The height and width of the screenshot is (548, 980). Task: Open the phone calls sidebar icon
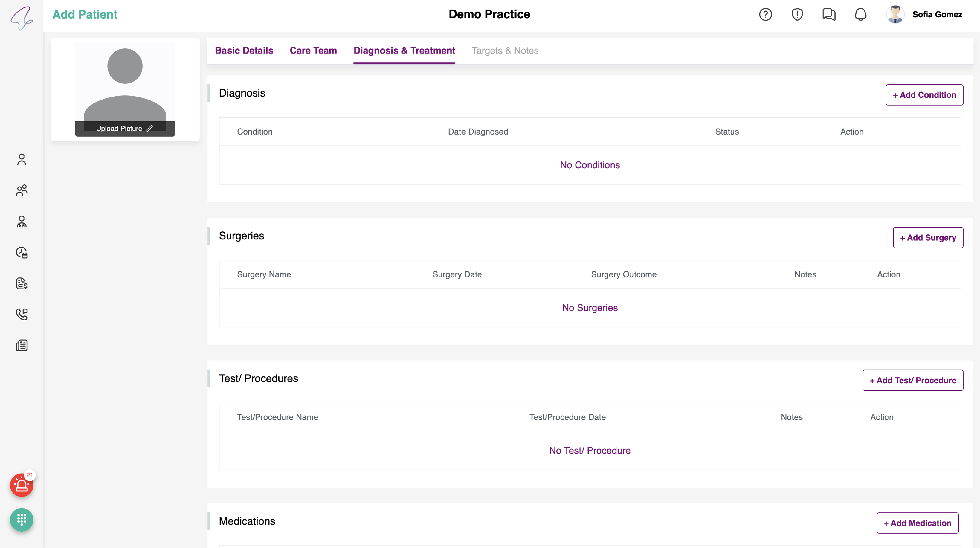pos(22,314)
